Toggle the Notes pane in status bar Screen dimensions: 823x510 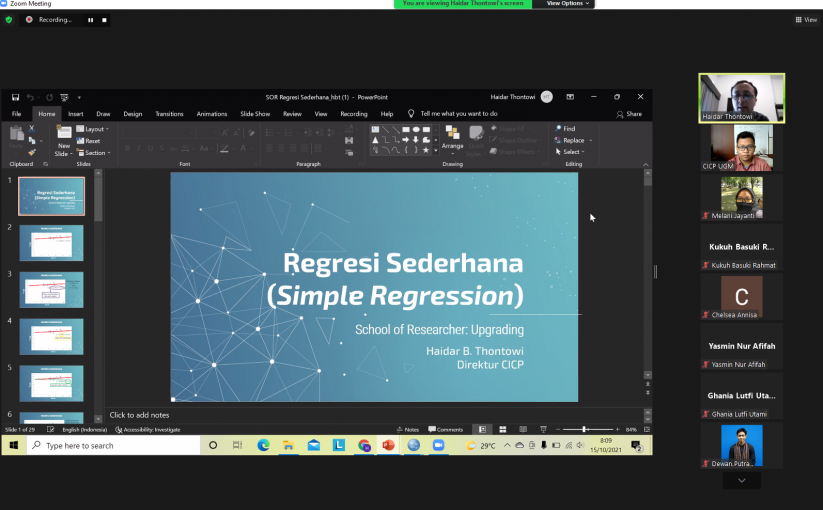click(x=408, y=429)
